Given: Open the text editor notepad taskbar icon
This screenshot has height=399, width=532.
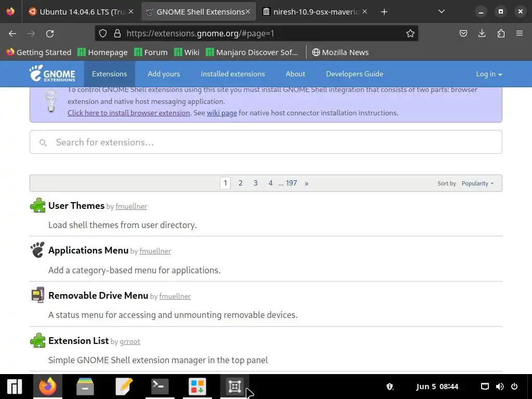Looking at the screenshot, I should tap(124, 387).
